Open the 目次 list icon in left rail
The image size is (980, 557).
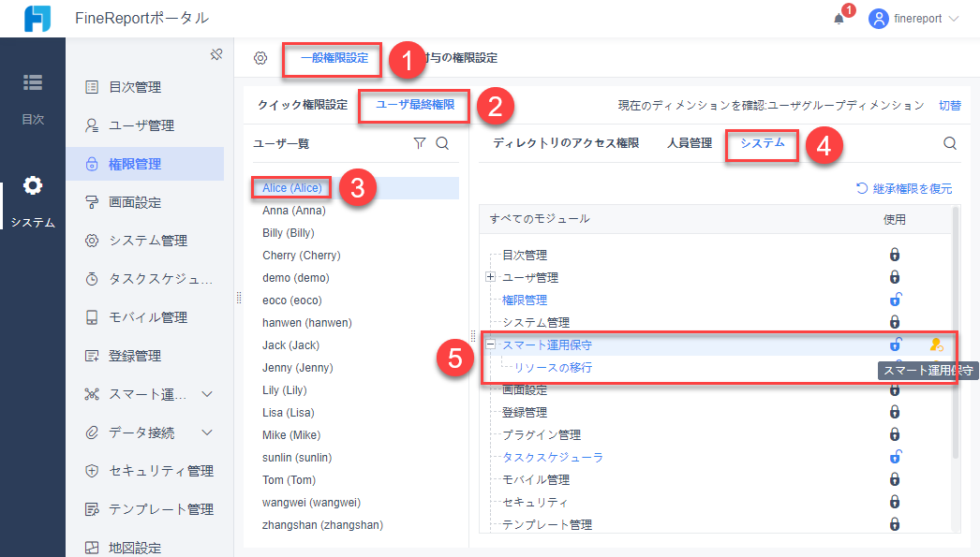(33, 81)
